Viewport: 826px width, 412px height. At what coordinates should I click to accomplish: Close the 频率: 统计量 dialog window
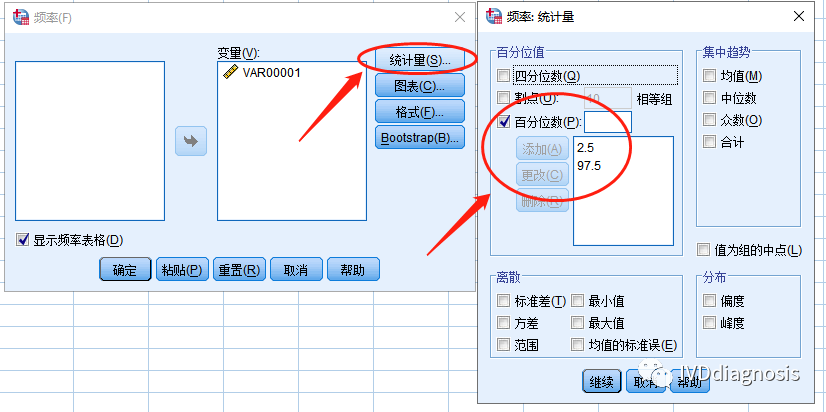tap(797, 16)
